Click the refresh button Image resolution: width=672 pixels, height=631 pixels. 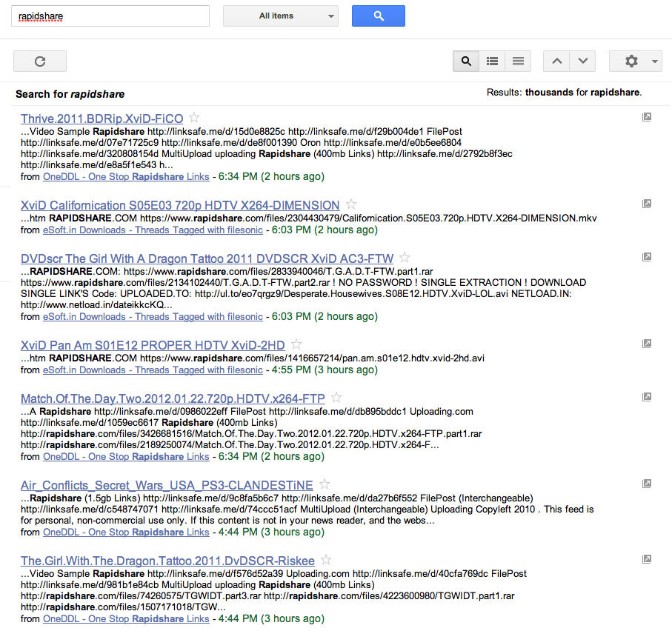[40, 61]
